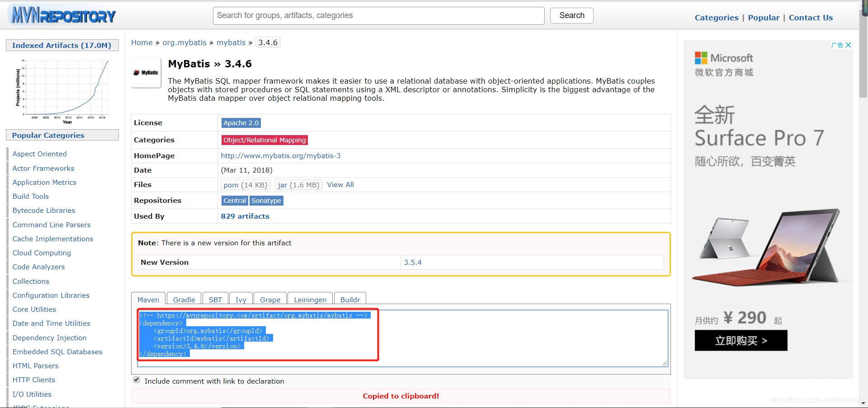Click the MVNRepository logo

[61, 15]
